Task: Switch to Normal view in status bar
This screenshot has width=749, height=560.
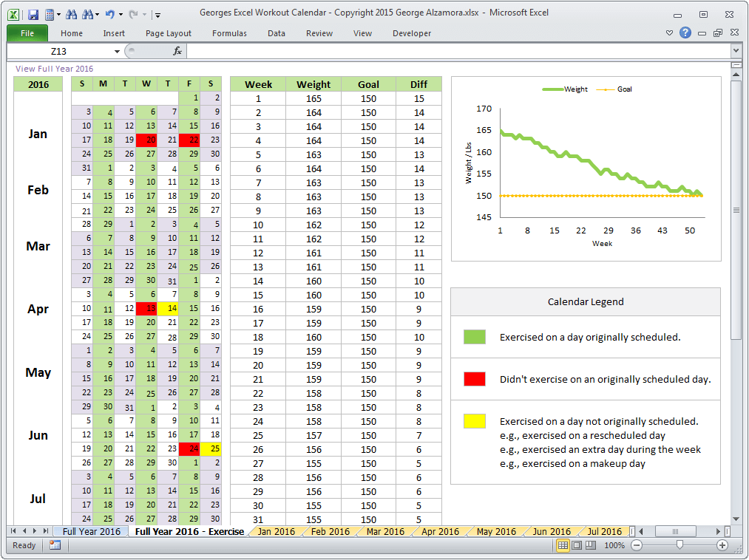Action: coord(563,545)
